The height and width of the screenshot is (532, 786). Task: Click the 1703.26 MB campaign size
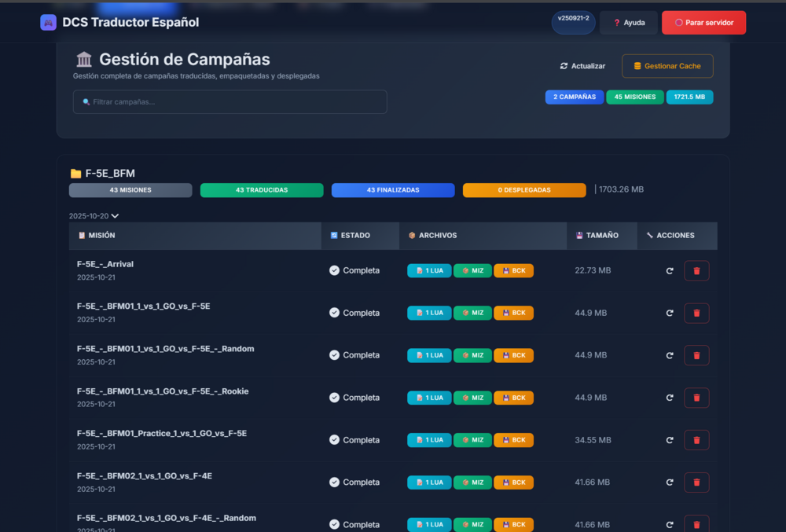621,189
